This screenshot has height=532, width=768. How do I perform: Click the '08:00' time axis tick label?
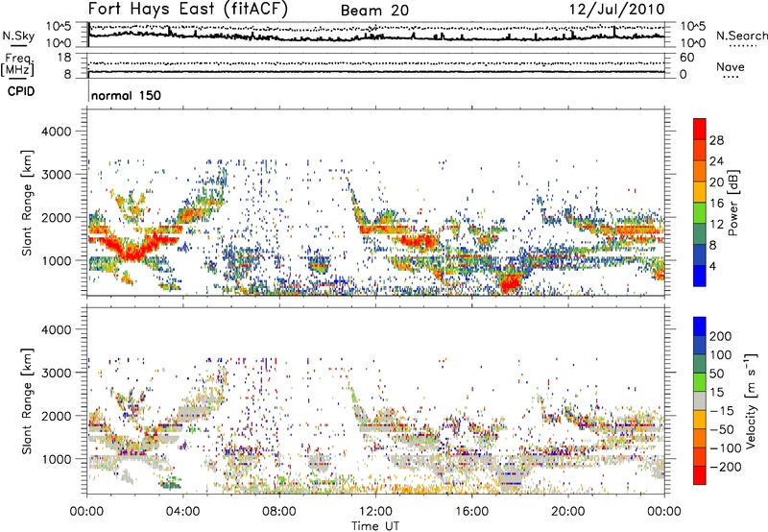279,512
